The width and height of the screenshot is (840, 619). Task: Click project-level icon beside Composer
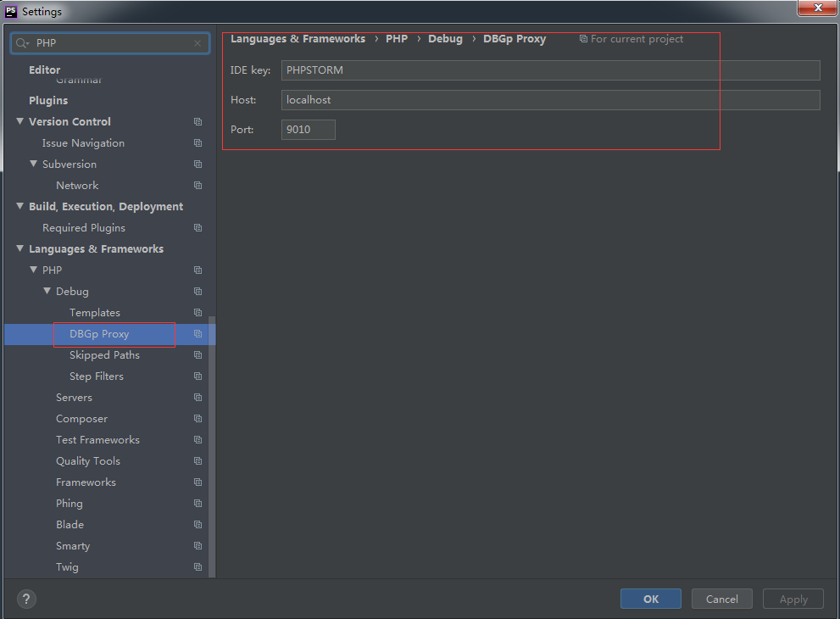click(x=197, y=419)
